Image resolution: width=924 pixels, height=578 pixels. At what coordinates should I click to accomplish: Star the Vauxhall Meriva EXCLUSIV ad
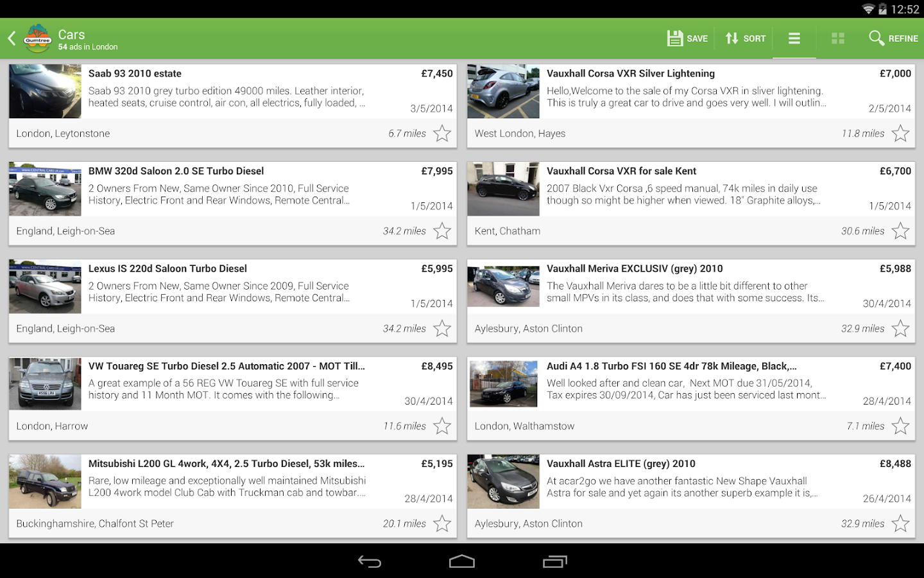pos(900,329)
